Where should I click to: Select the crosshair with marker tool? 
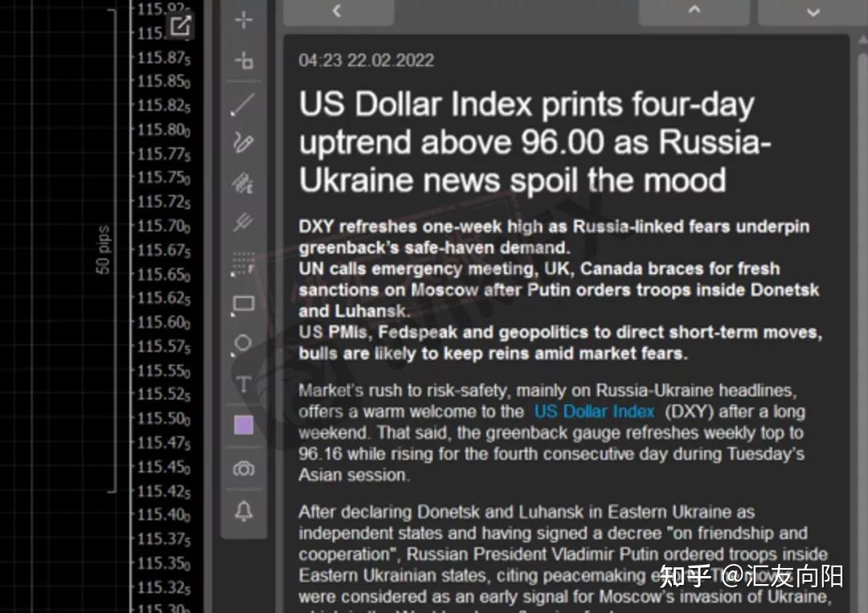pyautogui.click(x=244, y=60)
